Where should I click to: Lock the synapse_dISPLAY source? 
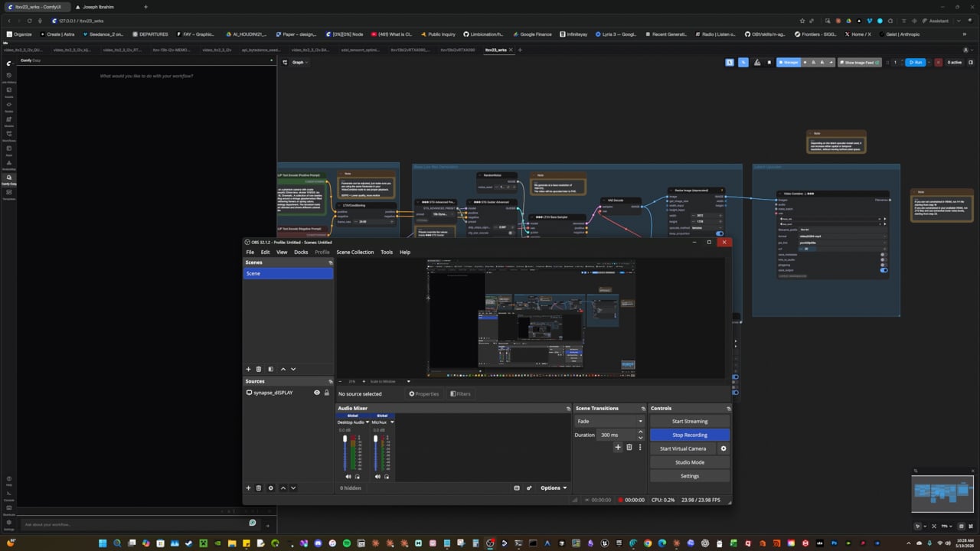(327, 393)
